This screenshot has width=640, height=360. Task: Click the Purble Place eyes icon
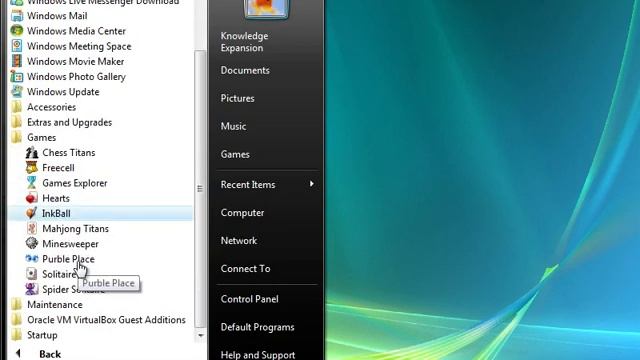click(x=32, y=259)
